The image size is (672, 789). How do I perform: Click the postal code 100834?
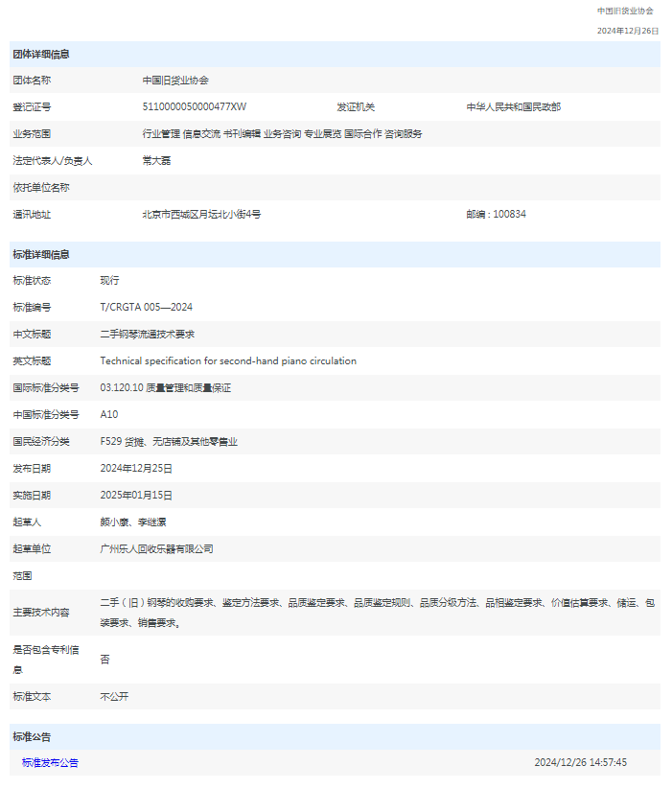pos(508,215)
